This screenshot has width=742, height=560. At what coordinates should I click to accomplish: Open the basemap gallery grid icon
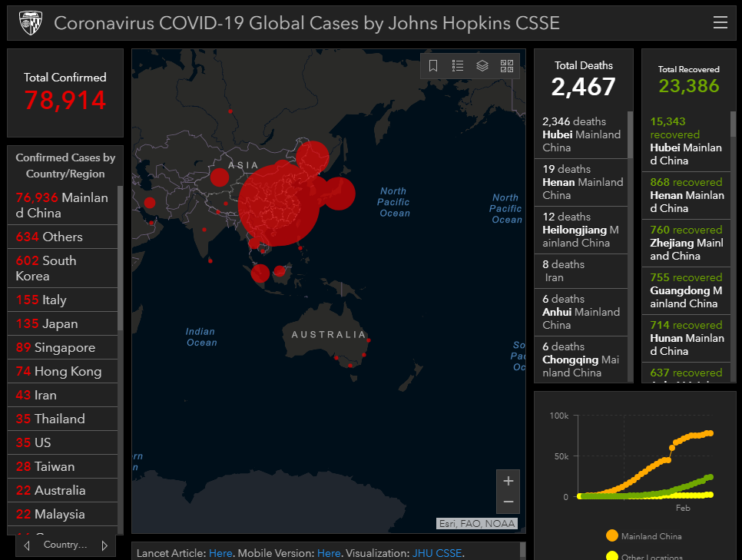pyautogui.click(x=507, y=66)
